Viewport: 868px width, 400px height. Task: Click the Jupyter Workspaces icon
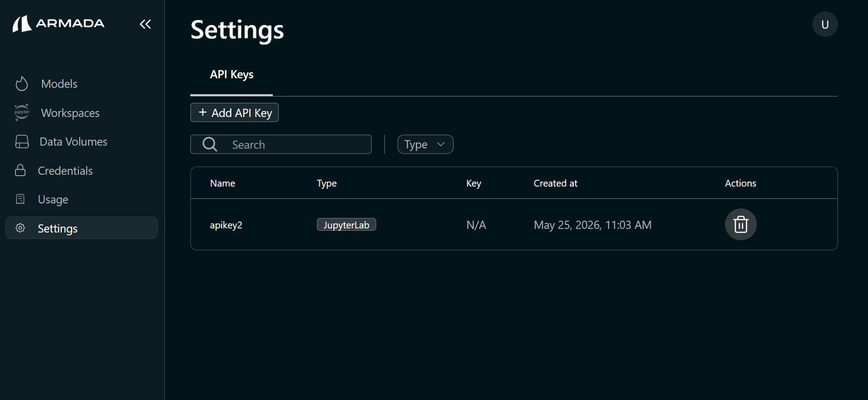(x=21, y=112)
